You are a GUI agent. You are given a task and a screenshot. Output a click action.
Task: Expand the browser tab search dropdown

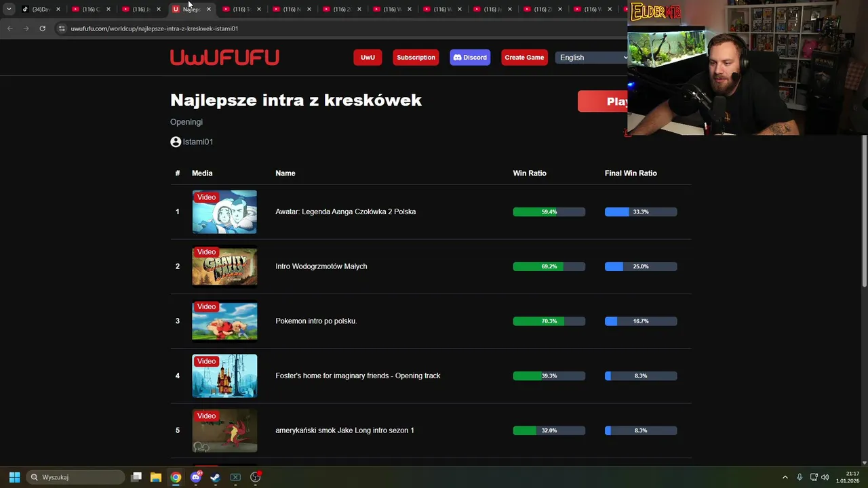(x=9, y=9)
